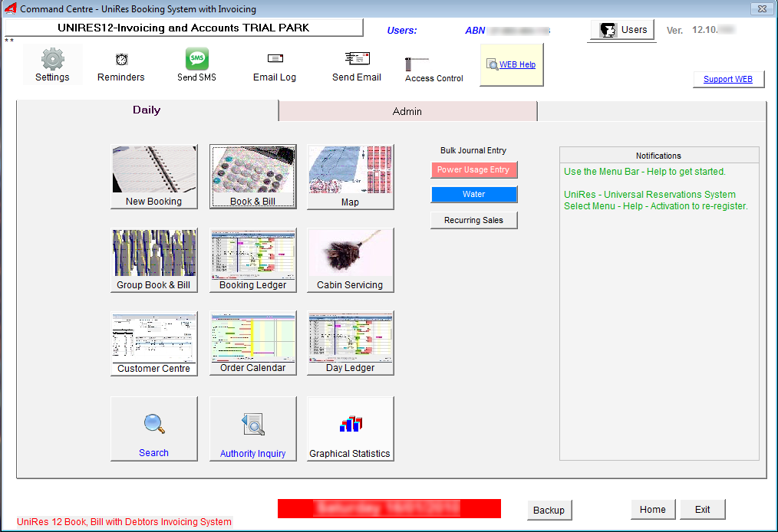Click the park name title field
This screenshot has width=778, height=532.
(183, 28)
